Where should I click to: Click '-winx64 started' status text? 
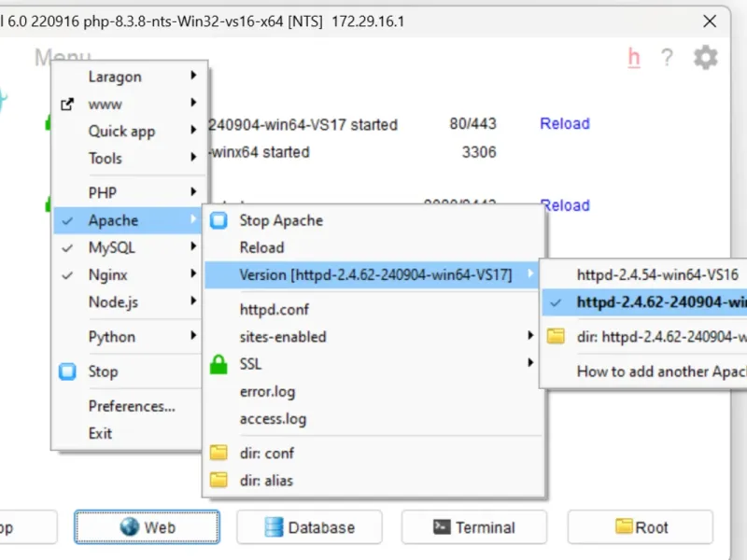pos(260,152)
